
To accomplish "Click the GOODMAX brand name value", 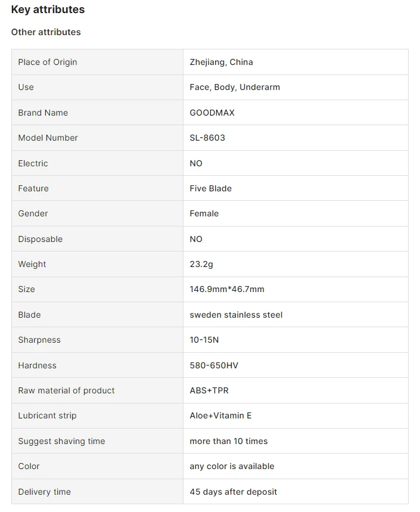I will tap(212, 113).
